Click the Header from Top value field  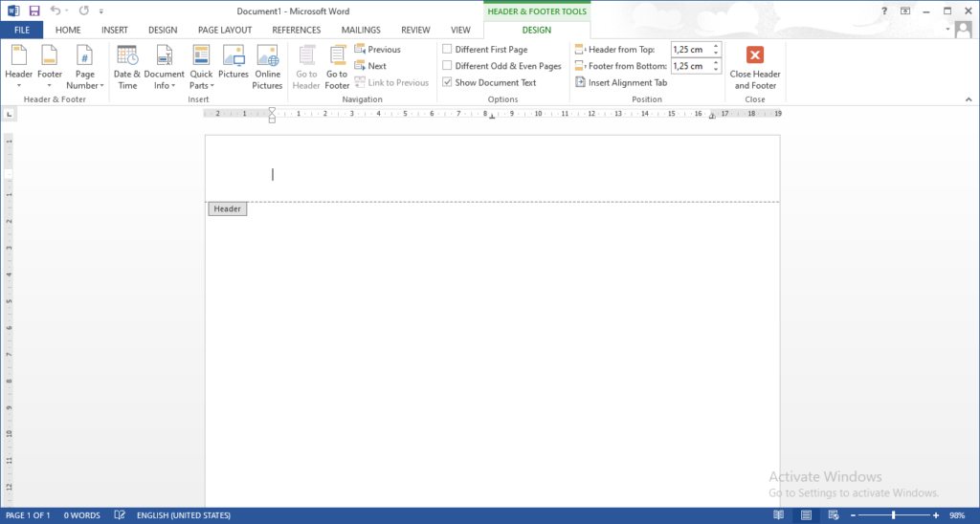[689, 50]
